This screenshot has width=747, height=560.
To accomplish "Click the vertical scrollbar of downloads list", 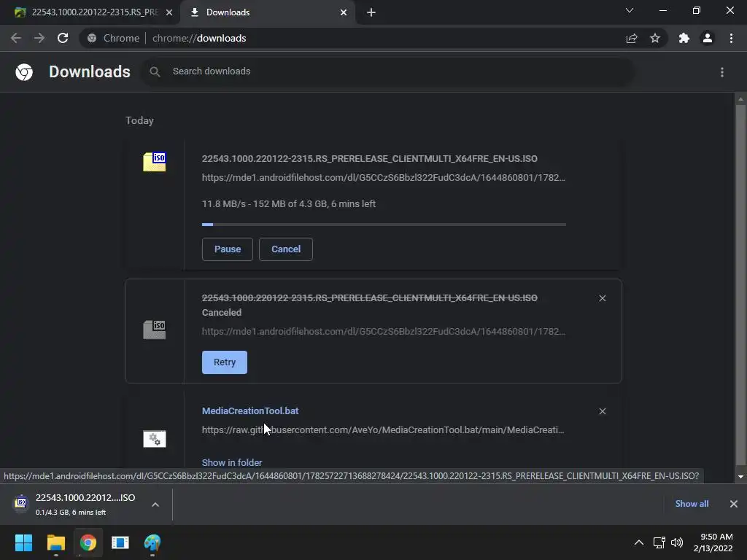I will pyautogui.click(x=740, y=285).
